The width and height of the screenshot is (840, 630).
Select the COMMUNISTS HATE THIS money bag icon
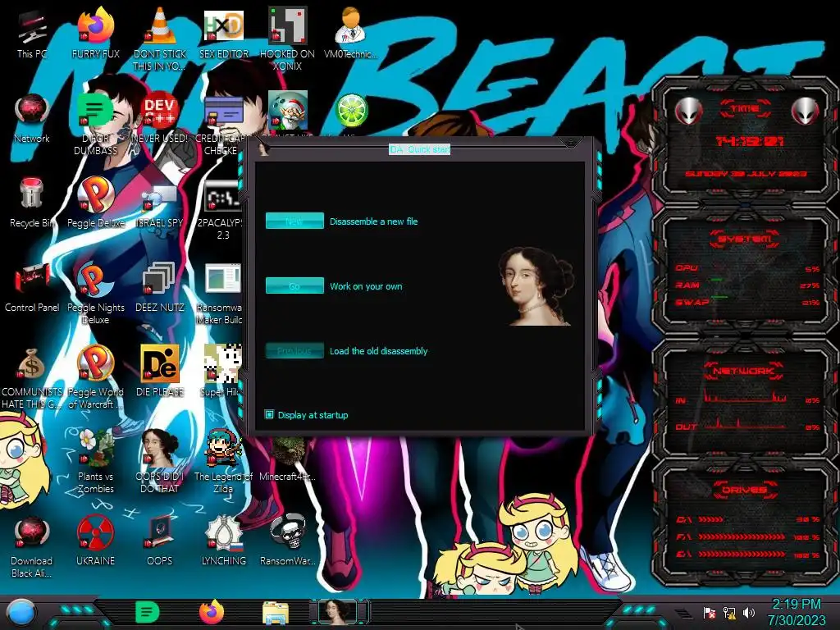pos(32,378)
